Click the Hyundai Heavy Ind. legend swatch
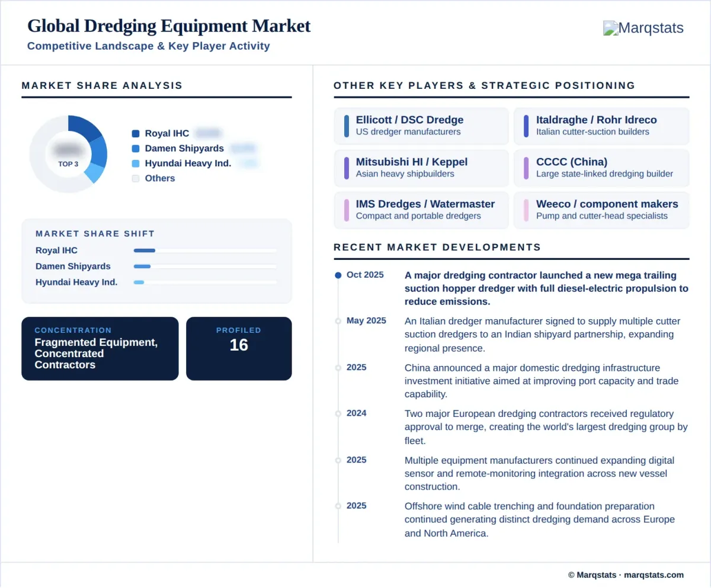 click(136, 163)
